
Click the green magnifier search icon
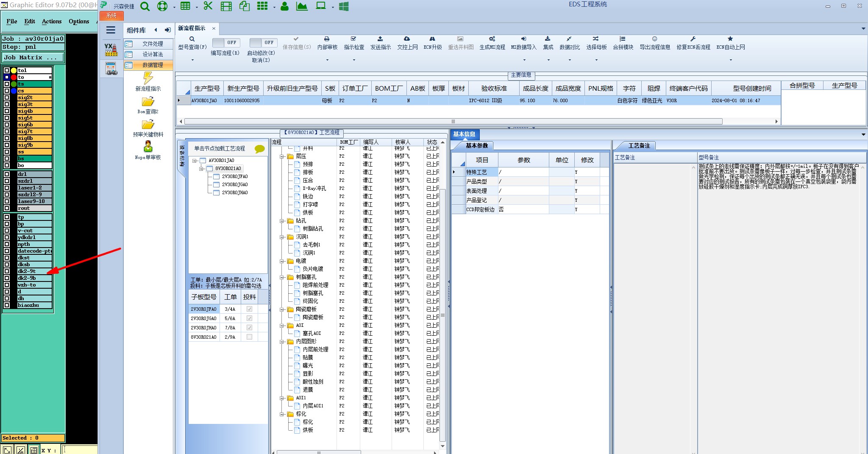point(145,6)
